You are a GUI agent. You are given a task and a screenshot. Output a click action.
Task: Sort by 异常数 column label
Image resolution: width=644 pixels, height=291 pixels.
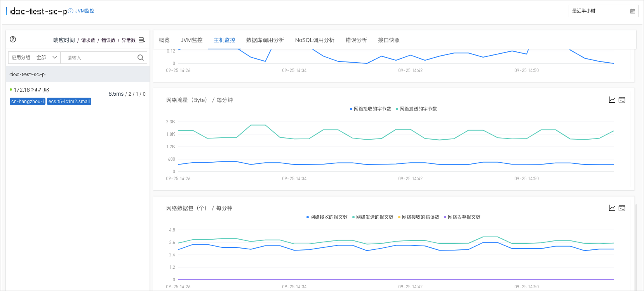point(129,40)
